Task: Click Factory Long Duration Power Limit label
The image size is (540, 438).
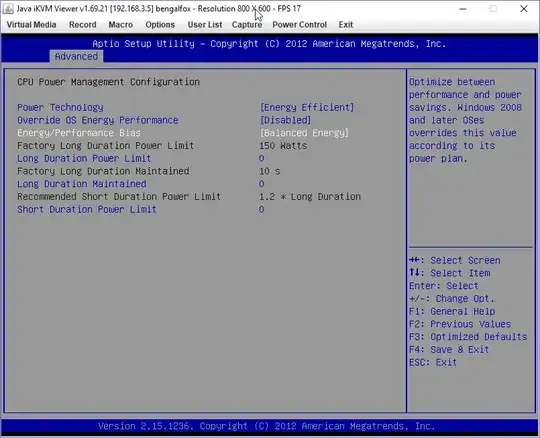Action: 105,146
